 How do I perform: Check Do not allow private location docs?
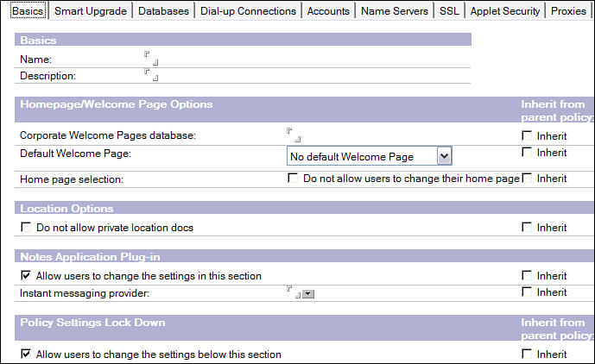[25, 228]
